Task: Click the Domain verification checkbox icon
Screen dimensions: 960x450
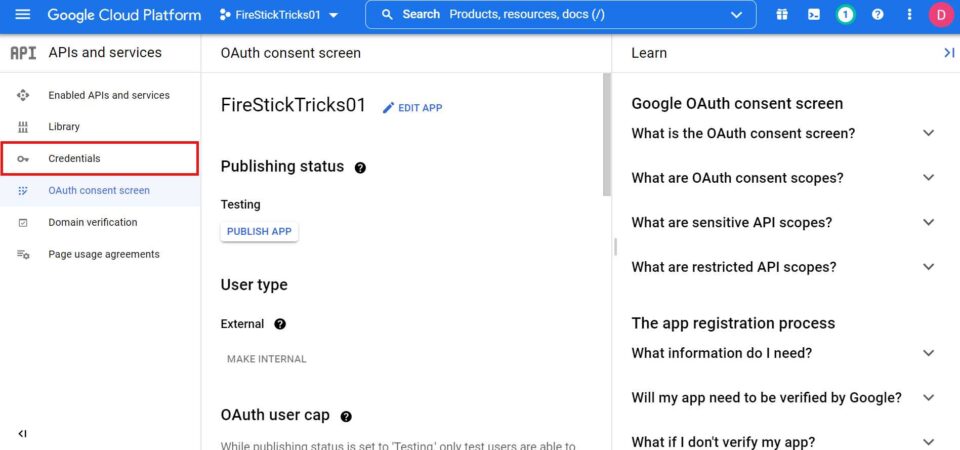Action: [23, 222]
